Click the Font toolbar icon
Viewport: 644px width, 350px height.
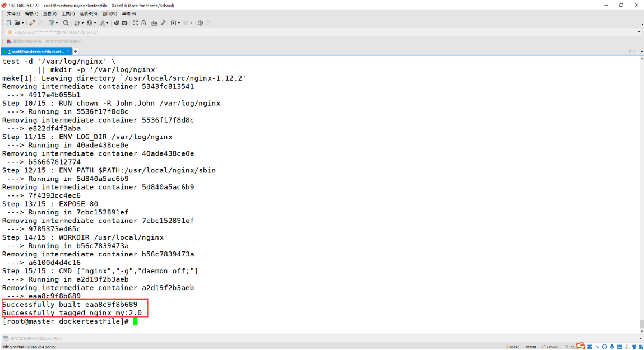(102, 23)
